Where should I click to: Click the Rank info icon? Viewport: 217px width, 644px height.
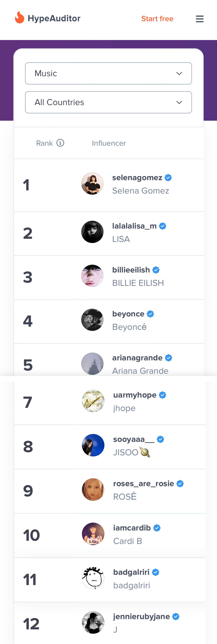tap(60, 143)
